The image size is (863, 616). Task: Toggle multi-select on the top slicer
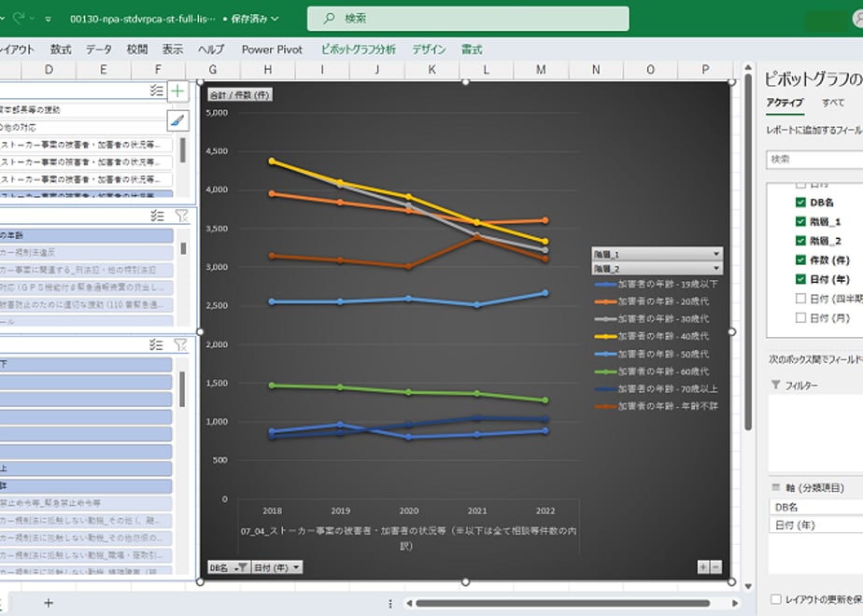[157, 91]
